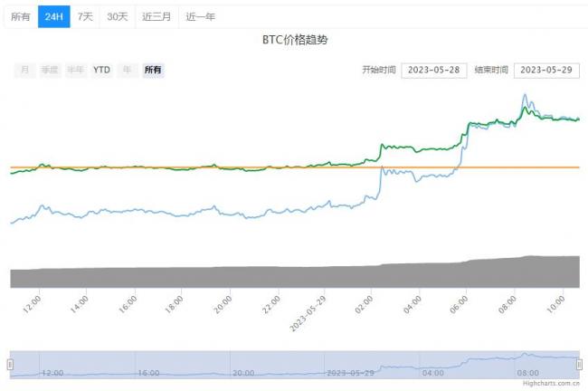Click the BTC价格趋势 chart title
588x391 pixels.
coord(294,42)
